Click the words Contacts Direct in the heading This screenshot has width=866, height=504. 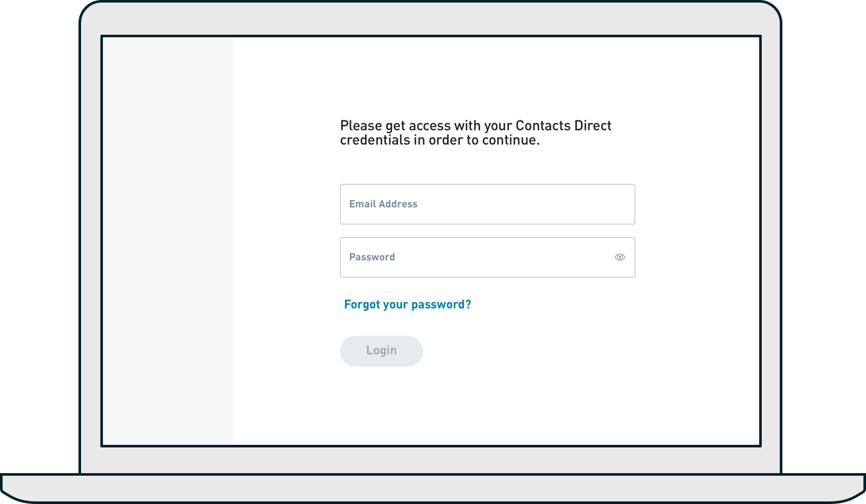pos(564,126)
